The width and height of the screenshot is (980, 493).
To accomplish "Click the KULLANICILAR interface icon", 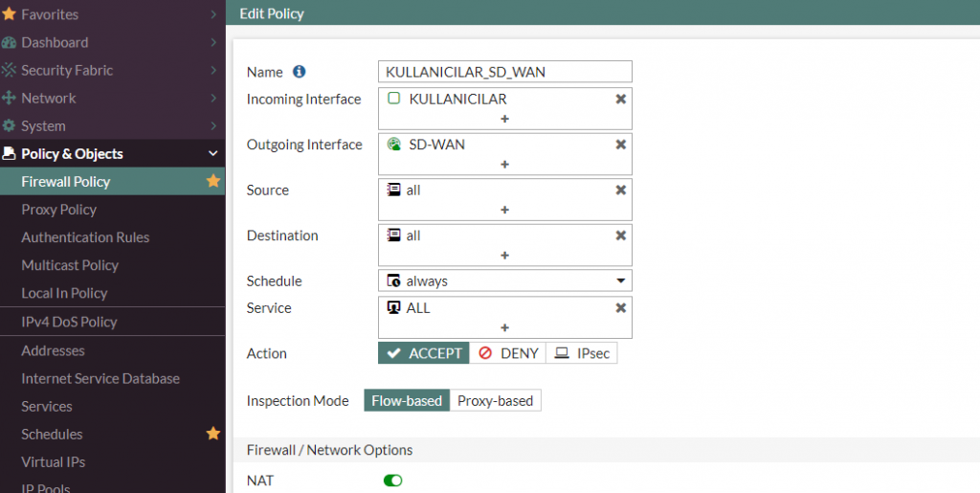I will [393, 98].
